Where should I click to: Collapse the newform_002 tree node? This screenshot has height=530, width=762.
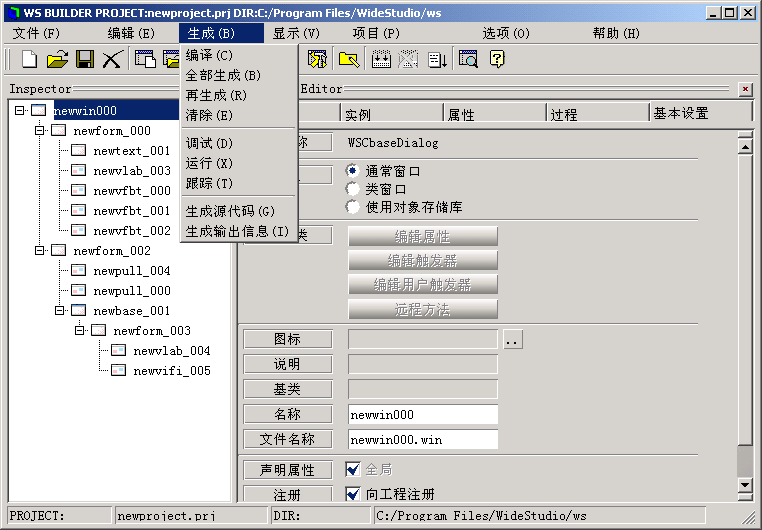(x=39, y=250)
